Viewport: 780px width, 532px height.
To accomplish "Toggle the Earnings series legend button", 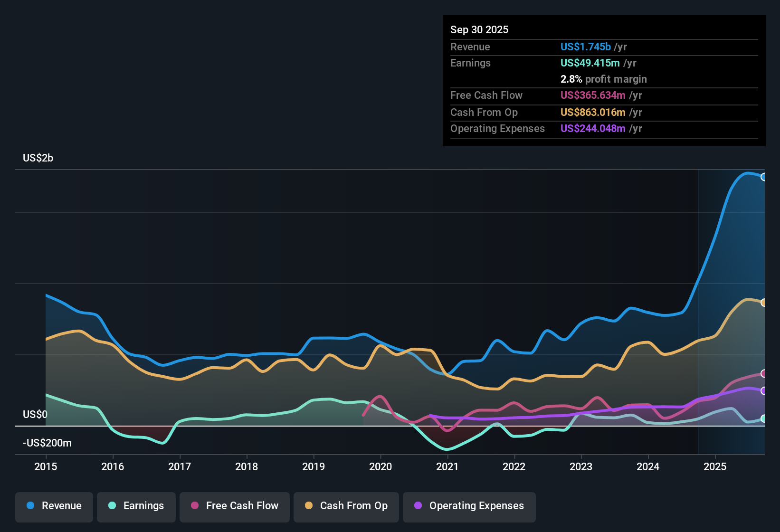I will point(136,506).
